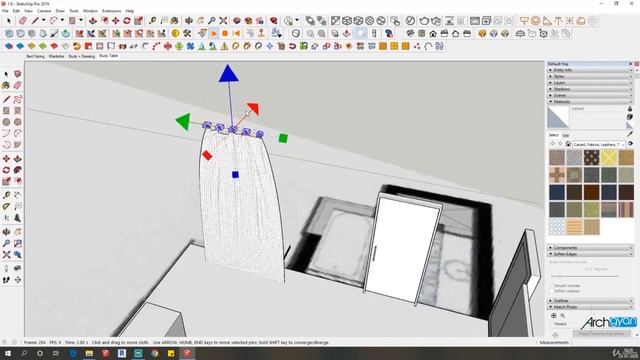Select the Zoom magnifier tool in top toolbar

(x=211, y=20)
